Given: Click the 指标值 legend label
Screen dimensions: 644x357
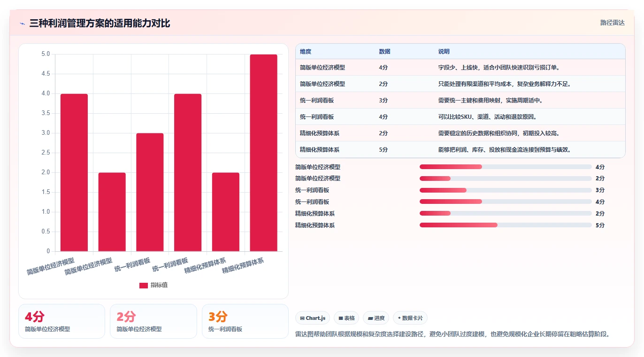Looking at the screenshot, I should click(x=159, y=285).
